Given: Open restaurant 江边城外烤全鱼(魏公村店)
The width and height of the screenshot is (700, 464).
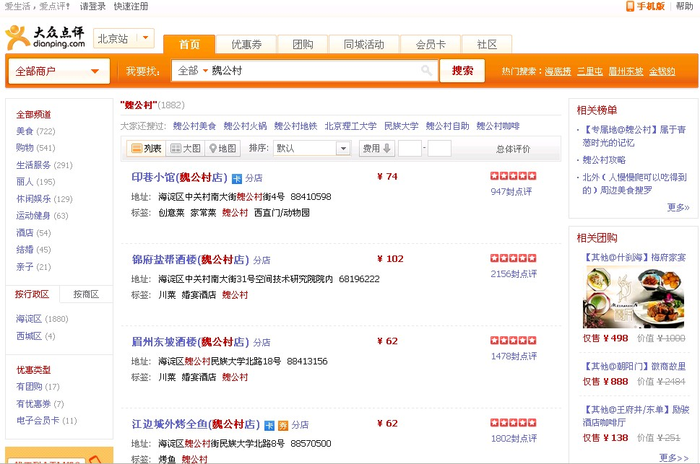Looking at the screenshot, I should tap(196, 424).
